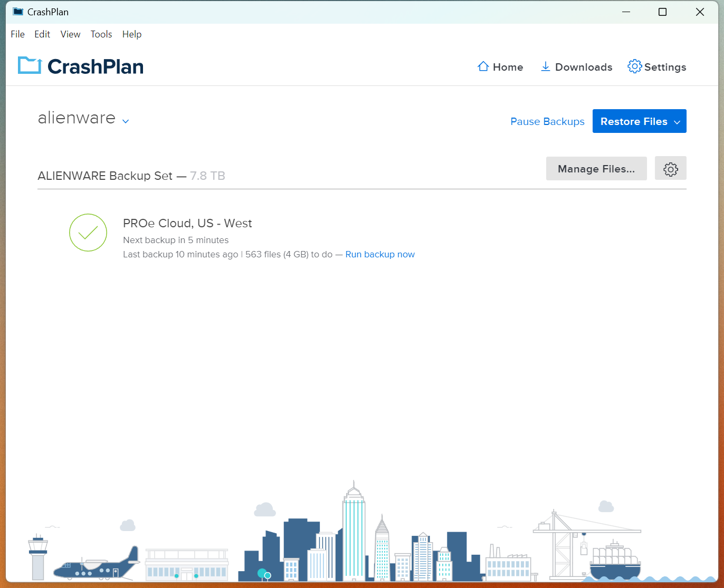Click the 7.8 TB size label

208,176
